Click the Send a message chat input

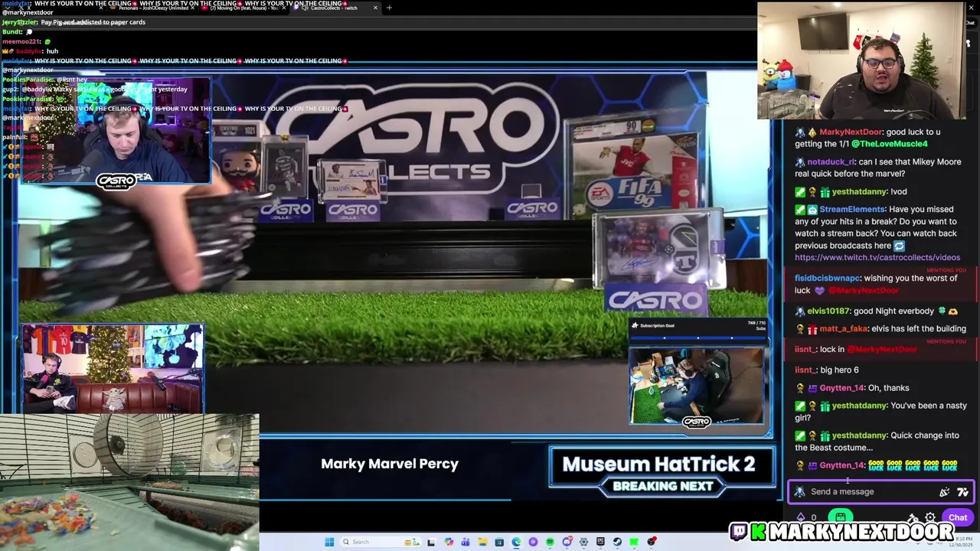point(880,491)
